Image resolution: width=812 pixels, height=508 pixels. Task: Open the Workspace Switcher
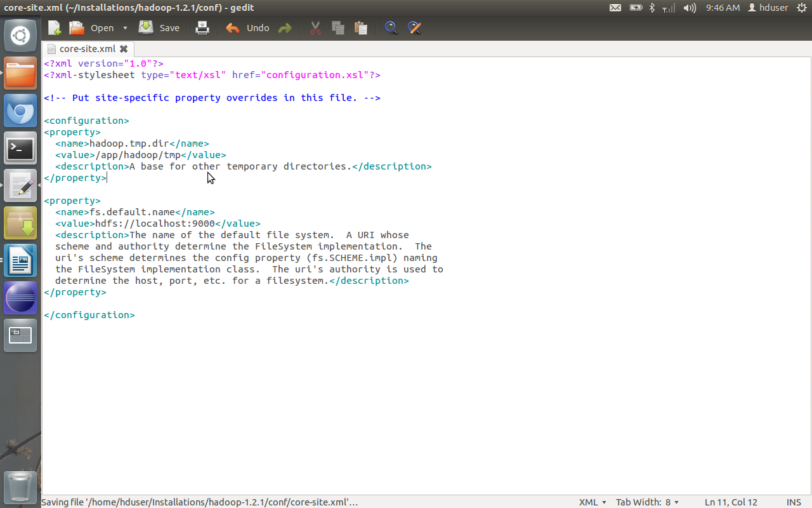click(20, 336)
